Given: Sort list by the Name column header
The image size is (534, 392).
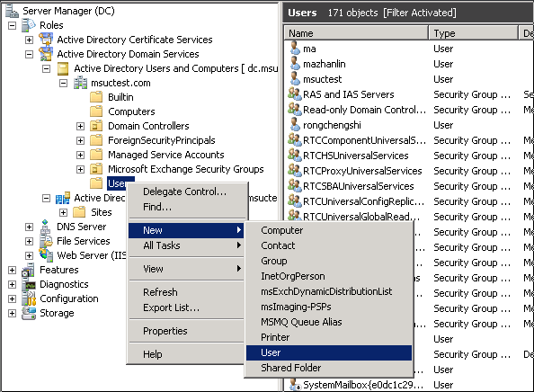Looking at the screenshot, I should [356, 33].
